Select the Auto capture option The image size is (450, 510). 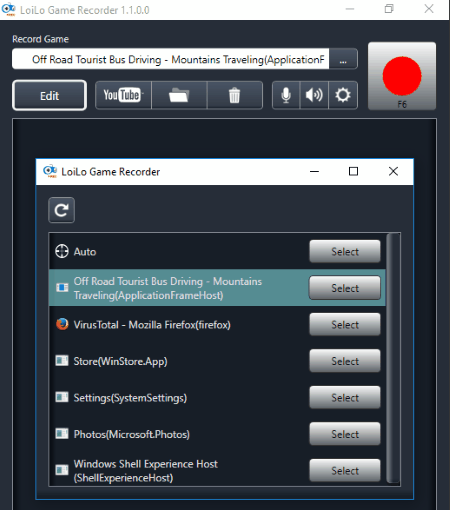pos(345,251)
